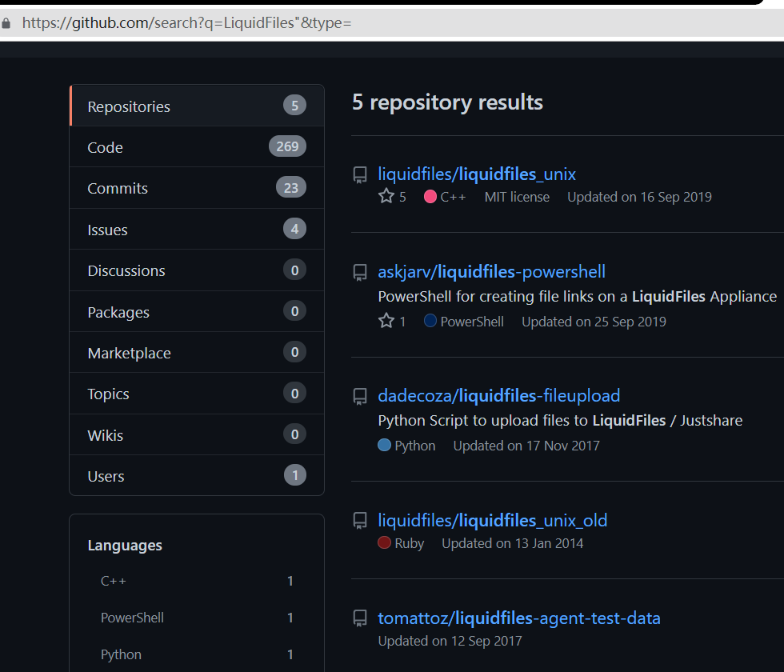
Task: Click the description 'Python Script to upload files'
Action: (x=560, y=421)
